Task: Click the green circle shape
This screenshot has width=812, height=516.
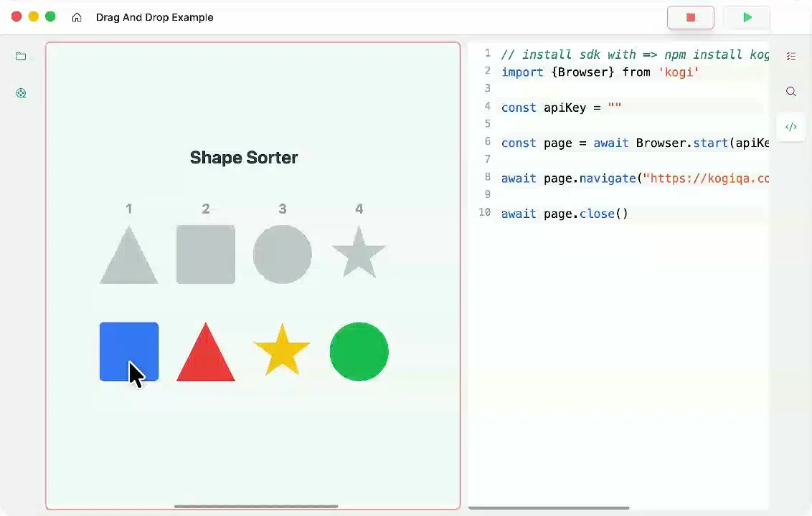Action: [x=359, y=351]
